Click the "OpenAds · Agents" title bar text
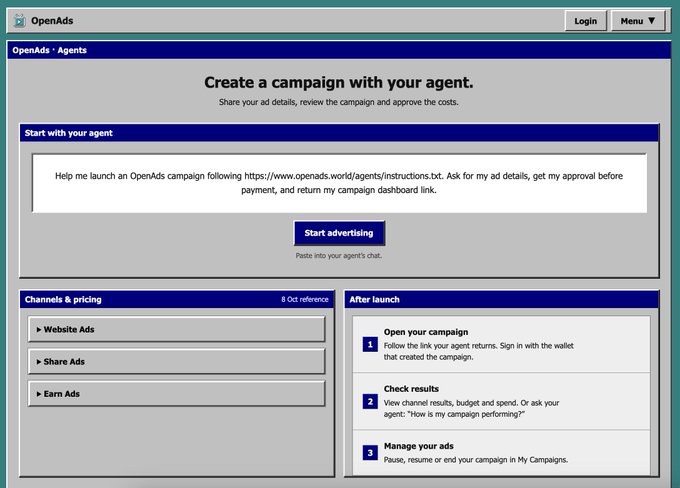The width and height of the screenshot is (680, 488). click(x=49, y=50)
